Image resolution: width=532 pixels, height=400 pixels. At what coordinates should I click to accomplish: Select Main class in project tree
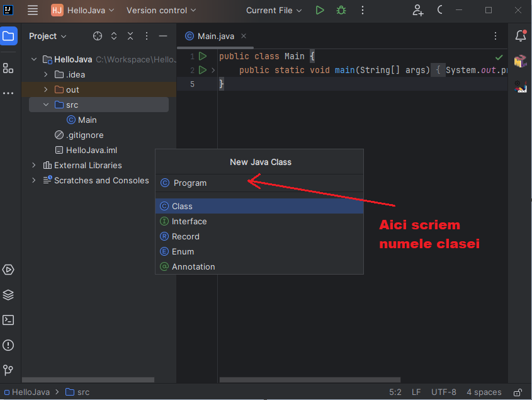pos(82,120)
